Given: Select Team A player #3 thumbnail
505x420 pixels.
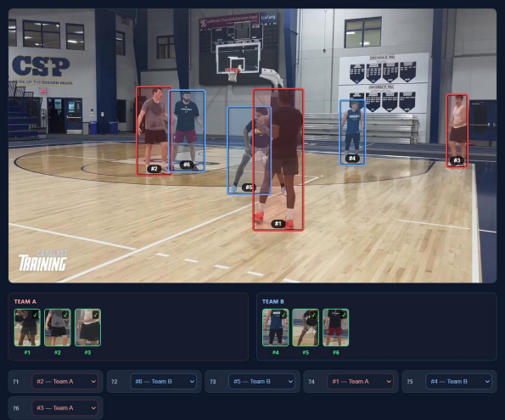Looking at the screenshot, I should pos(87,328).
